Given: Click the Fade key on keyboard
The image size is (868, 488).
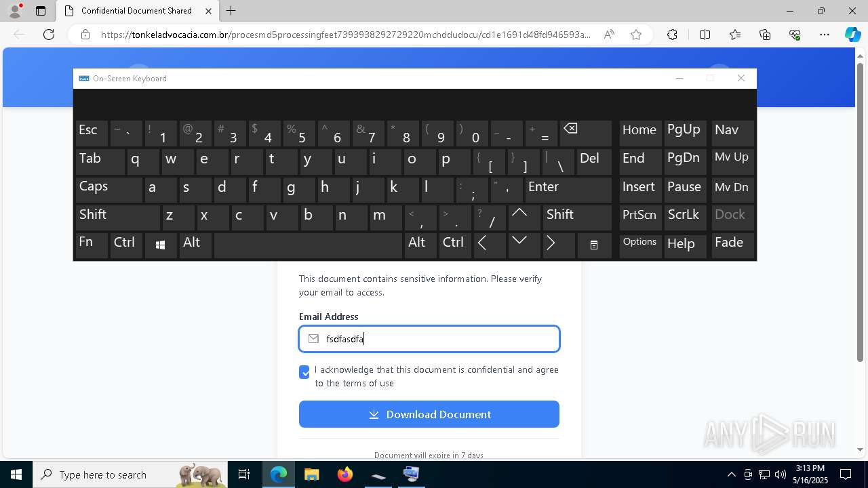Looking at the screenshot, I should click(x=733, y=245).
